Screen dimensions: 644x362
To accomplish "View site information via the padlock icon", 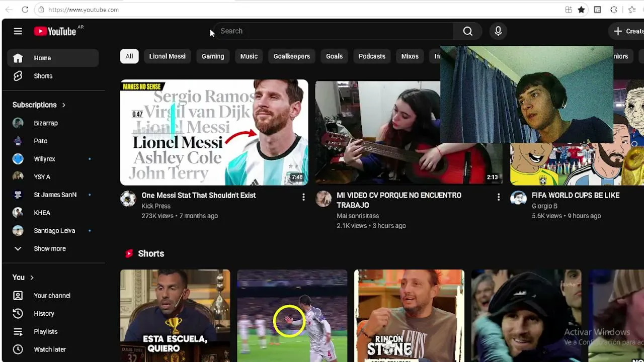I will [x=41, y=10].
